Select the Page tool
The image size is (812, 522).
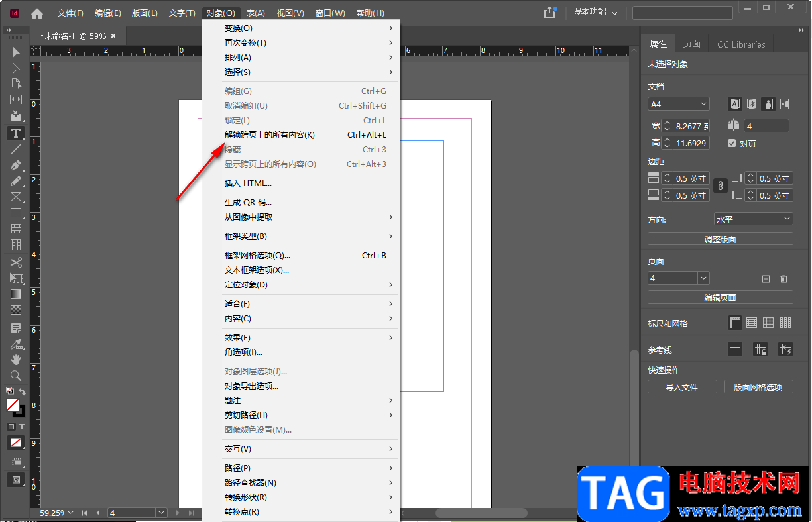(16, 83)
